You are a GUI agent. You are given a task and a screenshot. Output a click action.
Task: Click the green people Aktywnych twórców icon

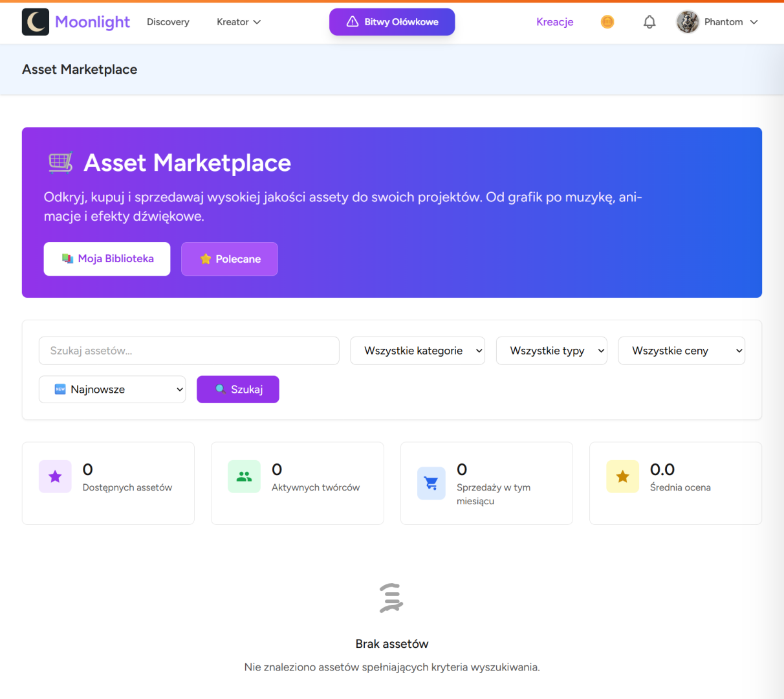click(x=244, y=477)
